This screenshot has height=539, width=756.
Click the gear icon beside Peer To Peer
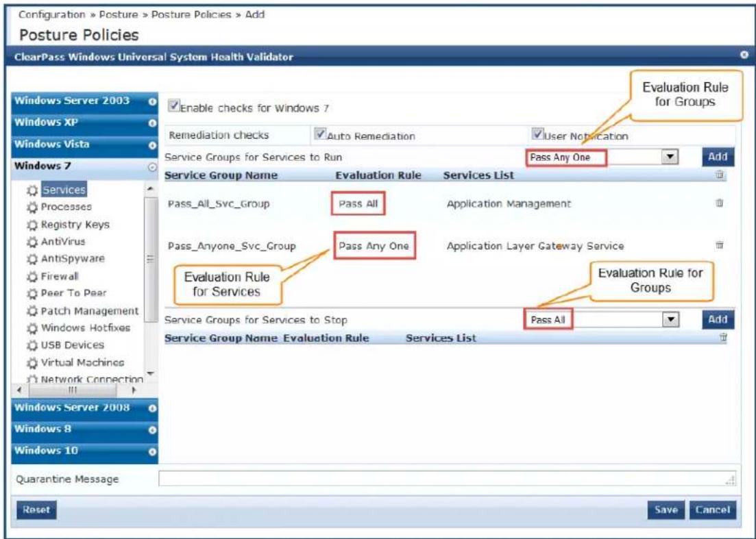pos(32,294)
